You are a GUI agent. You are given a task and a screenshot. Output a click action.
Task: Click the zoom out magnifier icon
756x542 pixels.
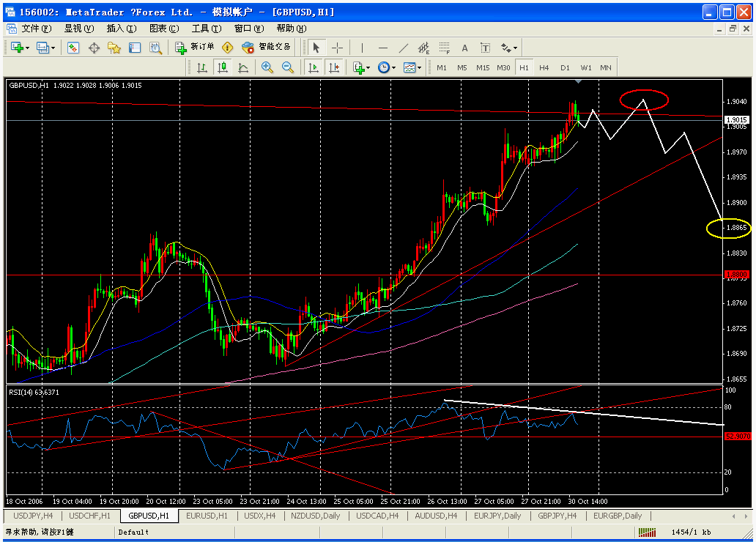click(289, 67)
